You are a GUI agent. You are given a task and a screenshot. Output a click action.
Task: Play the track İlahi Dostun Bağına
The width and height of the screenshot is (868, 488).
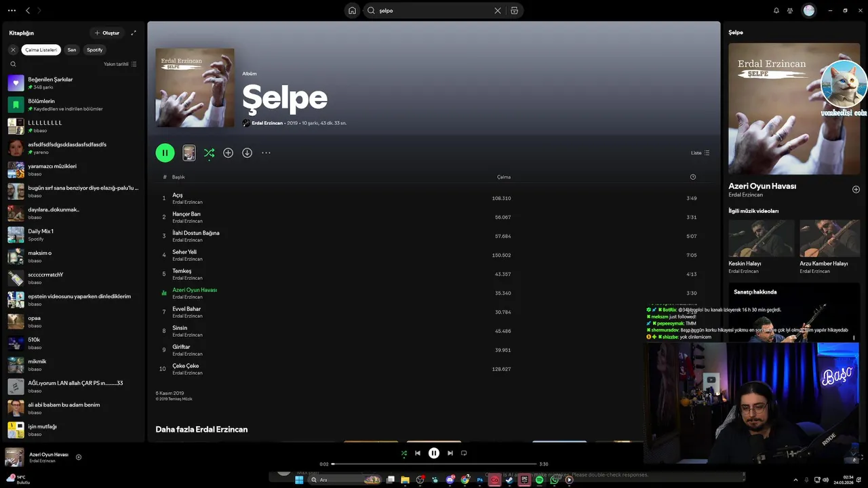[x=433, y=236]
